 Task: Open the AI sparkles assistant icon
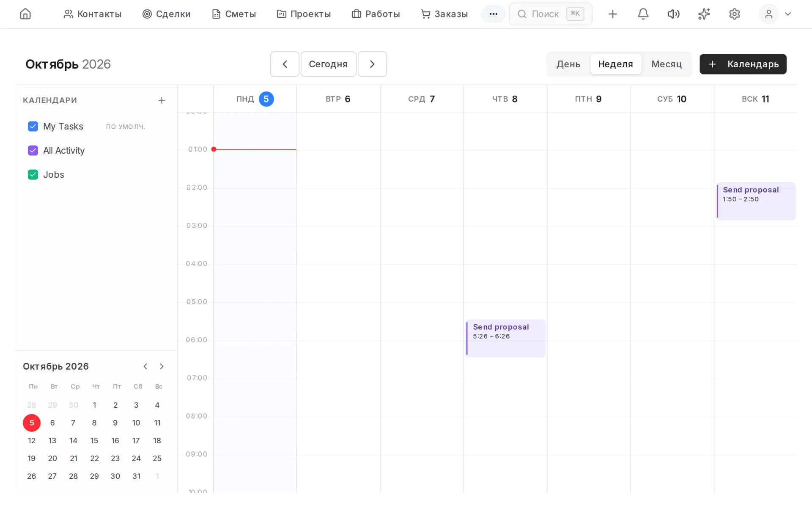[x=704, y=14]
